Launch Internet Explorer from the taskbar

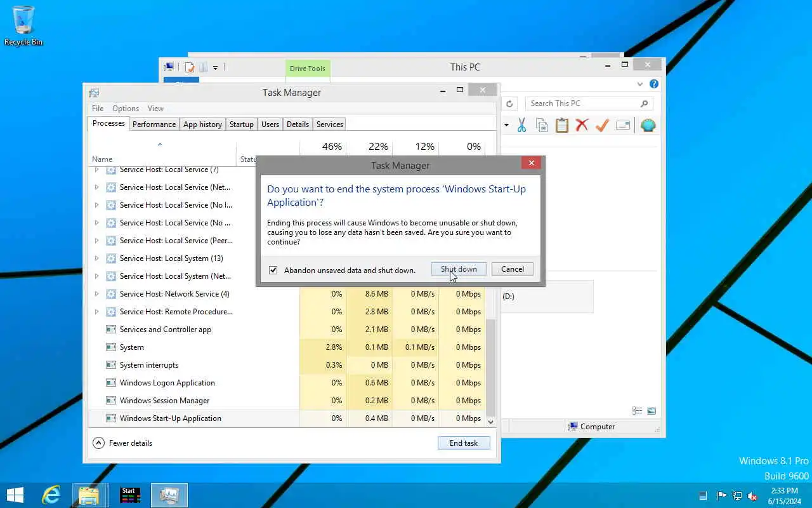click(x=51, y=495)
